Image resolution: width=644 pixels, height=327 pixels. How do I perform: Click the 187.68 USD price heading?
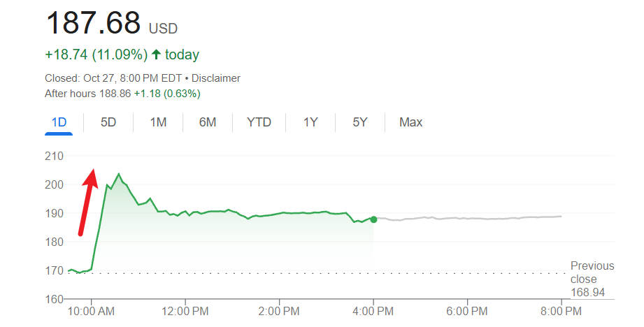click(x=112, y=23)
